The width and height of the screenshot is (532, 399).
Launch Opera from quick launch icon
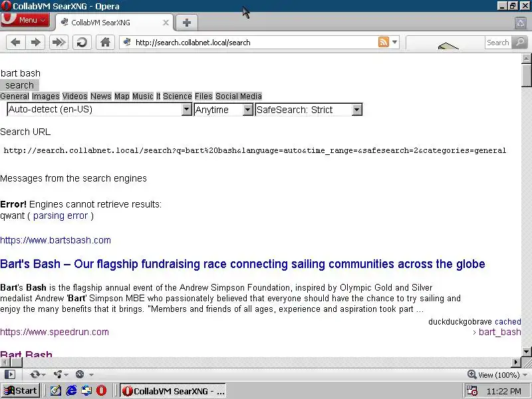(101, 391)
